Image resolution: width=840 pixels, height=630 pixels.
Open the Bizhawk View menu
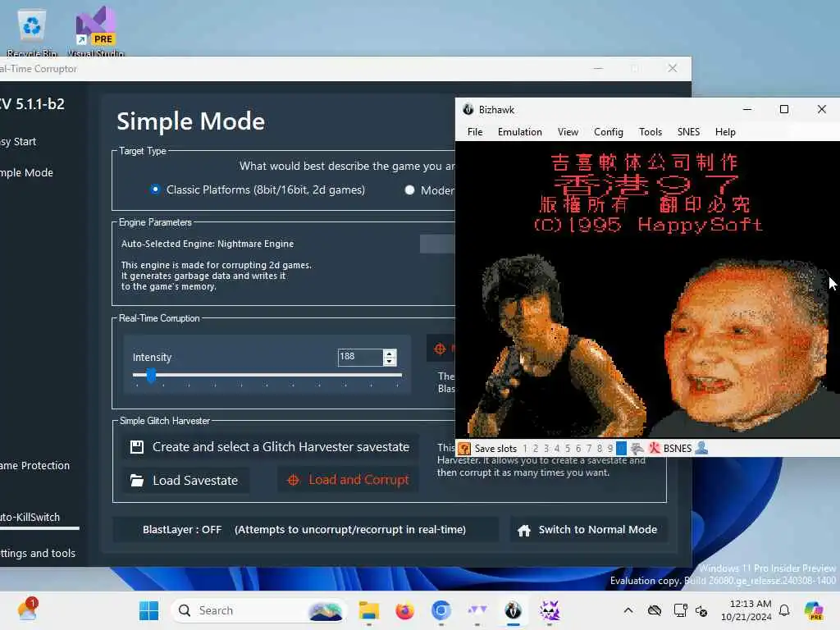point(568,132)
